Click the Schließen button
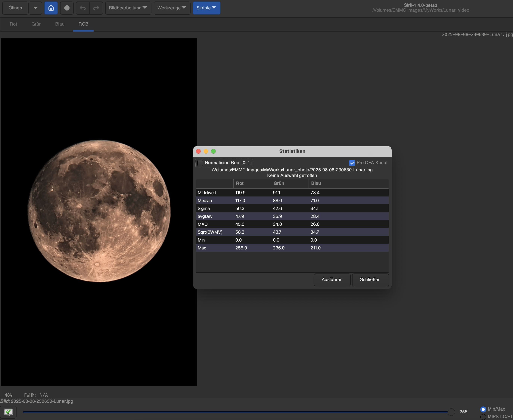The width and height of the screenshot is (513, 420). tap(370, 279)
